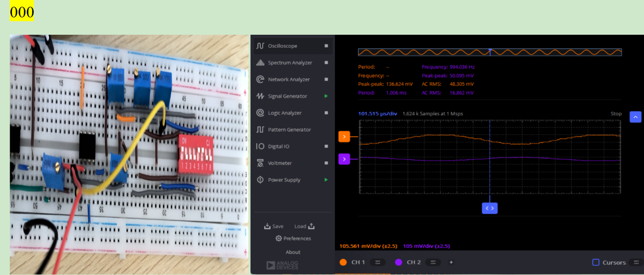
Task: Click the Digital IO icon
Action: (x=260, y=146)
